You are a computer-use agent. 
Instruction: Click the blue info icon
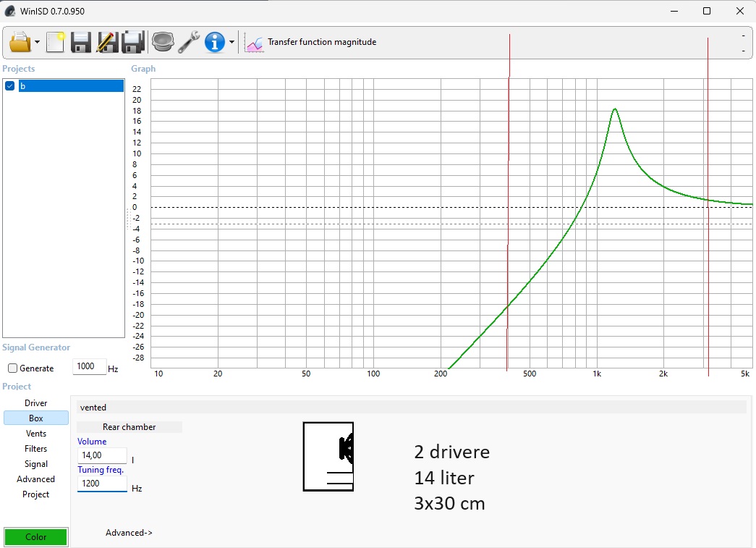pyautogui.click(x=215, y=42)
